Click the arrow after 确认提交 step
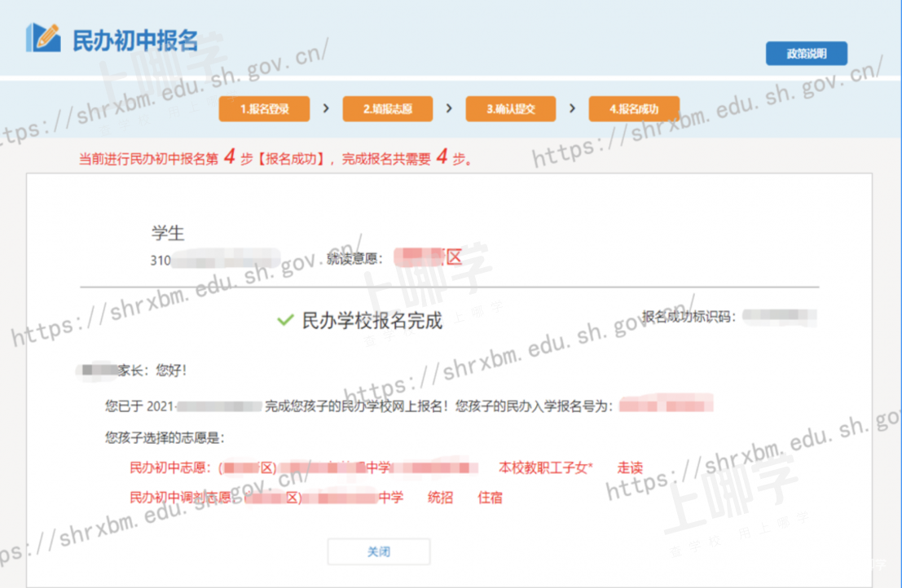 572,108
